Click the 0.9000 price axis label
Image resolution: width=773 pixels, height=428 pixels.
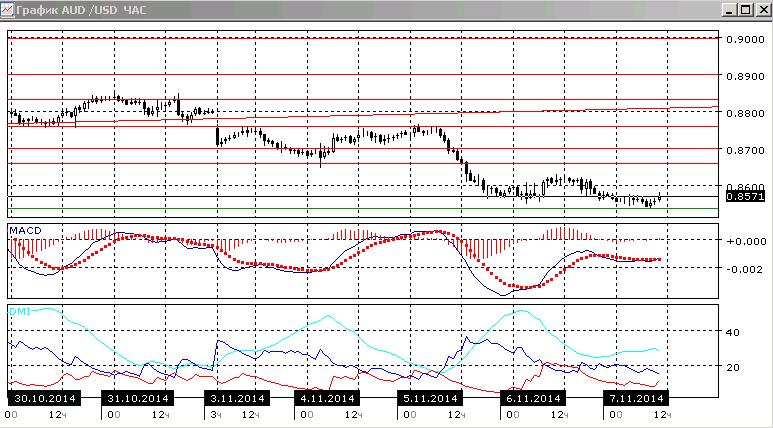745,39
